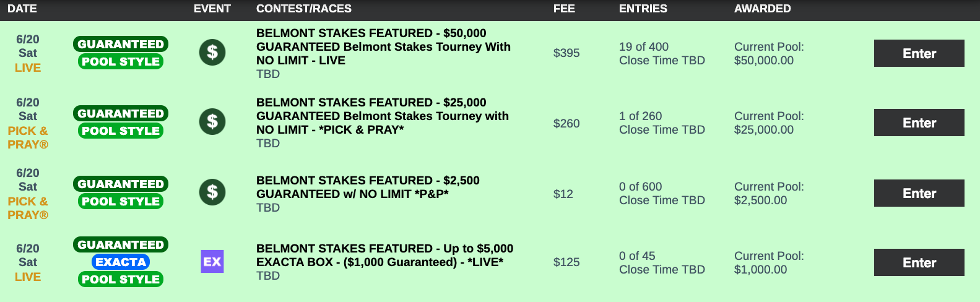
Task: Click dollar icon for $50,000 tourney
Action: coord(212,53)
